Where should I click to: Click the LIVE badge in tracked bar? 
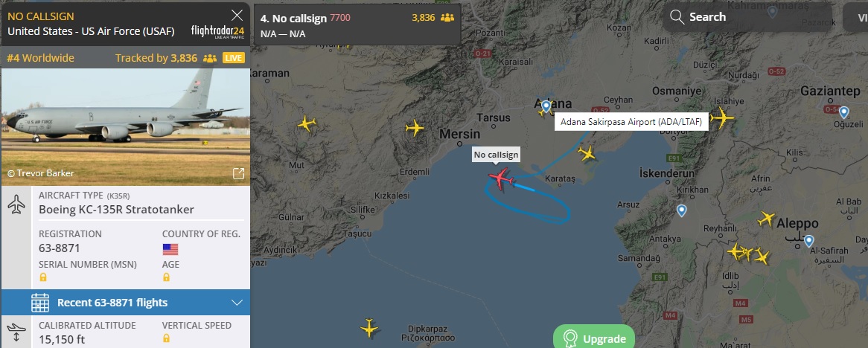[234, 58]
